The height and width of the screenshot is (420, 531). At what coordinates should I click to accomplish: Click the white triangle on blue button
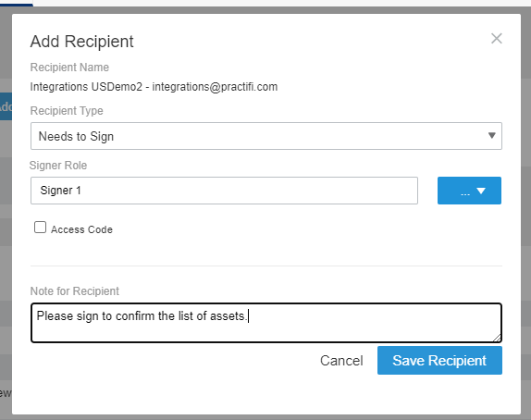pos(481,191)
